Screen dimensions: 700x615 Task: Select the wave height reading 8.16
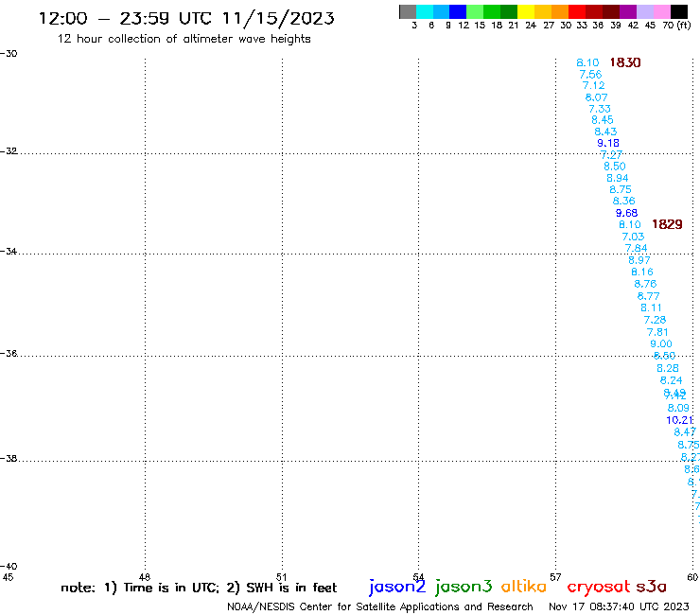pos(642,272)
